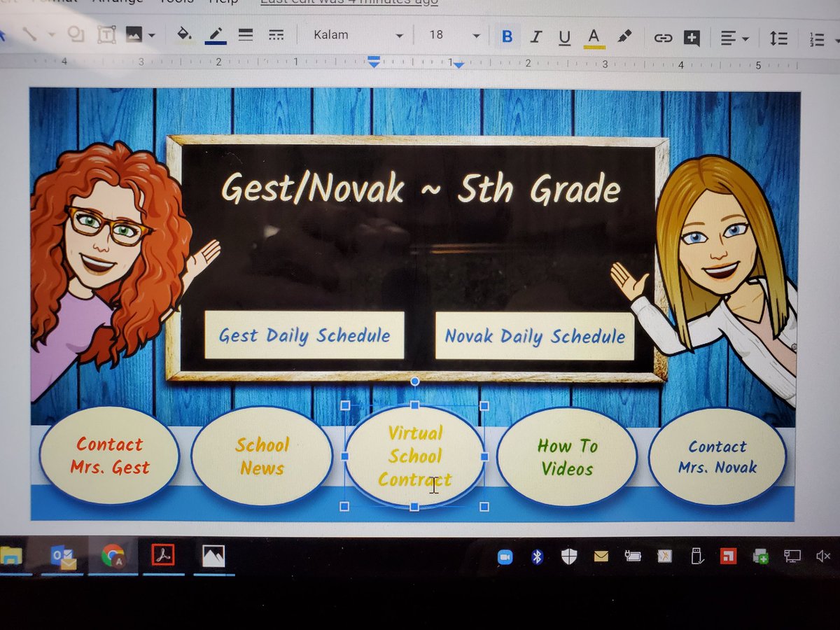
Task: Click the network monitor tray icon
Action: tap(792, 557)
